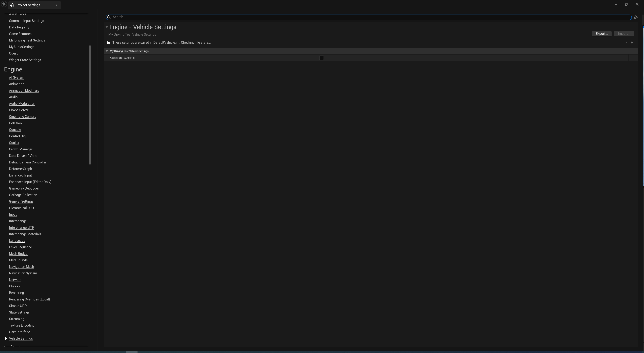Collapse the Engine - Vehicle Settings header

[x=107, y=27]
